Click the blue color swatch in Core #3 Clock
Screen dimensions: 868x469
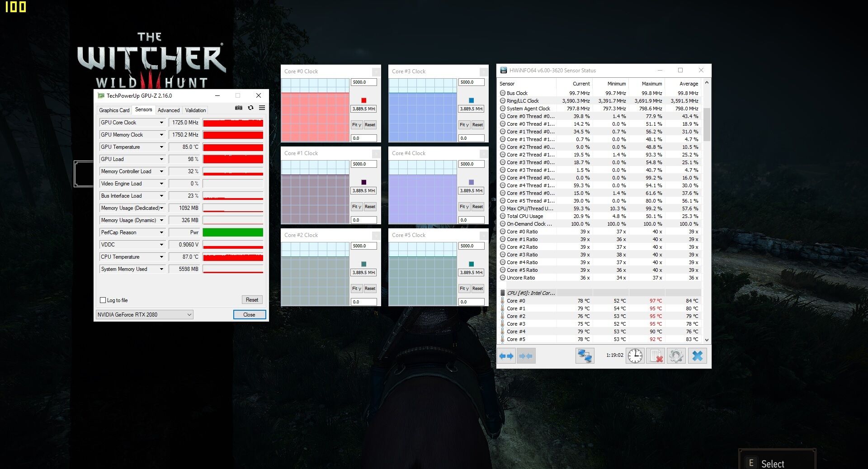(471, 100)
